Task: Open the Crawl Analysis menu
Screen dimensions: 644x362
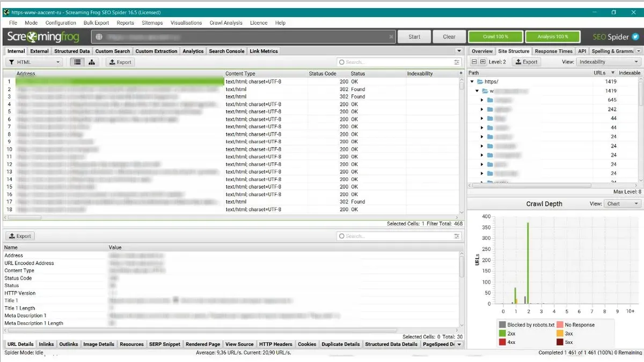Action: [x=225, y=23]
